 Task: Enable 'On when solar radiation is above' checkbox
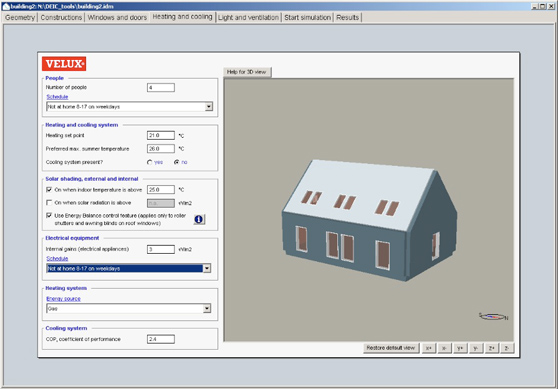49,203
